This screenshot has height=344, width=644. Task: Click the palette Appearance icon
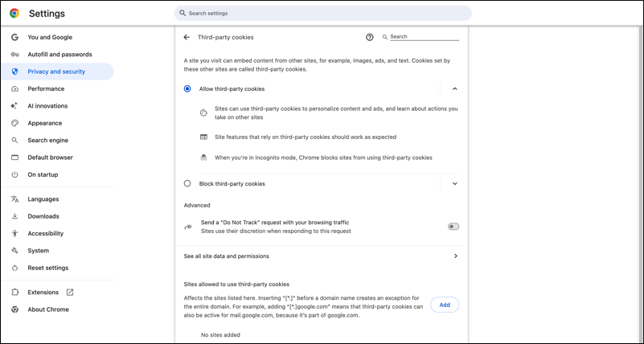(x=14, y=123)
